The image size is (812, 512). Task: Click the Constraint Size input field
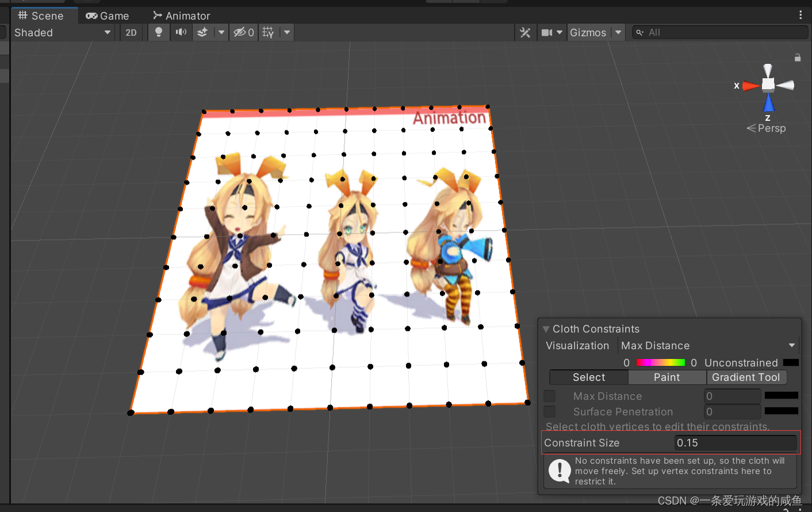(736, 443)
